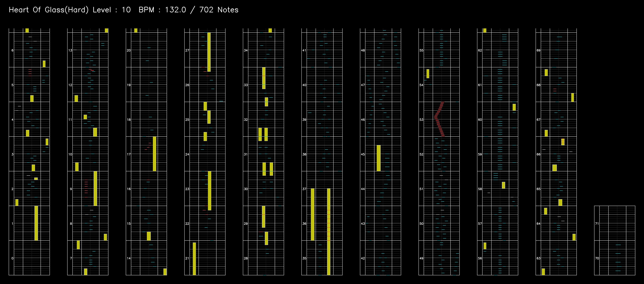Click measure number 49 label
The width and height of the screenshot is (644, 284).
[x=421, y=258]
